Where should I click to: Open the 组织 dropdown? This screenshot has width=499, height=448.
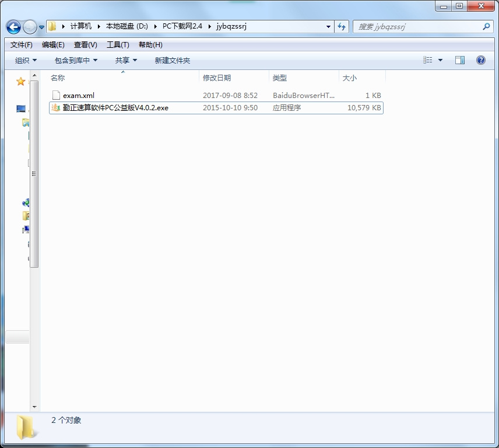click(x=26, y=61)
